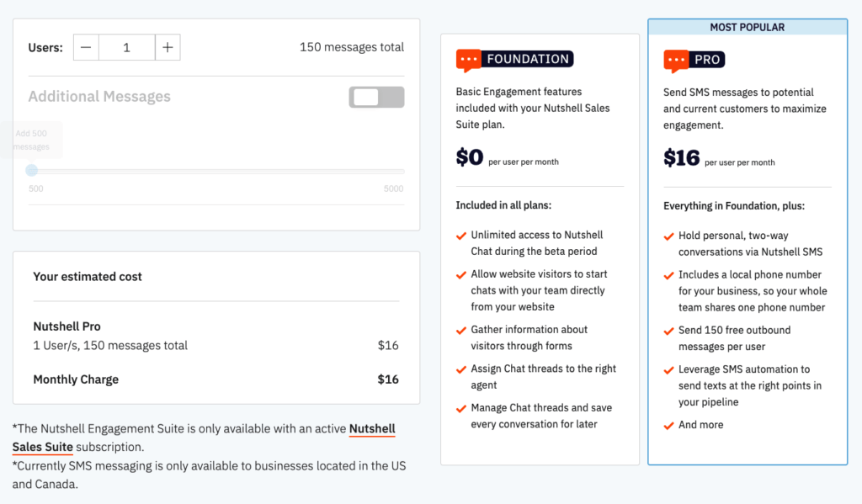
Task: Click the Users number input field
Action: 126,48
